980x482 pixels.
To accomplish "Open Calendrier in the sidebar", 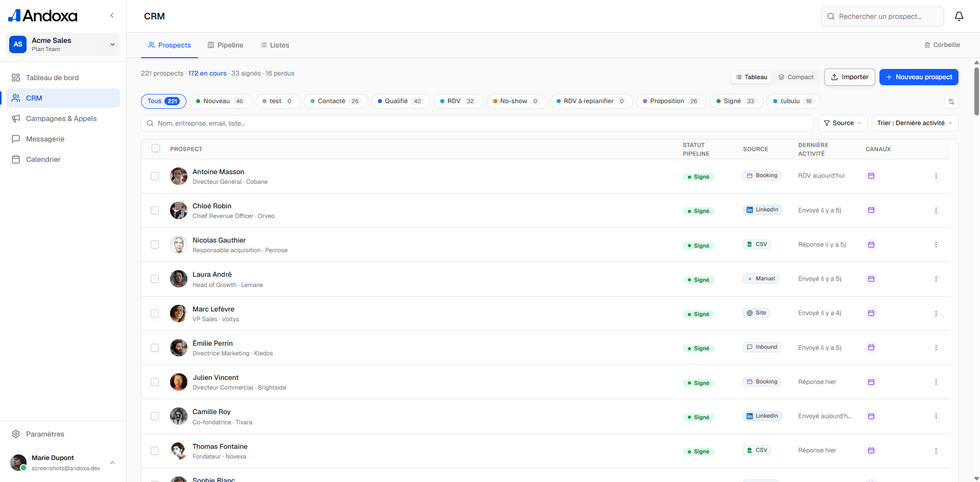I will click(63, 159).
